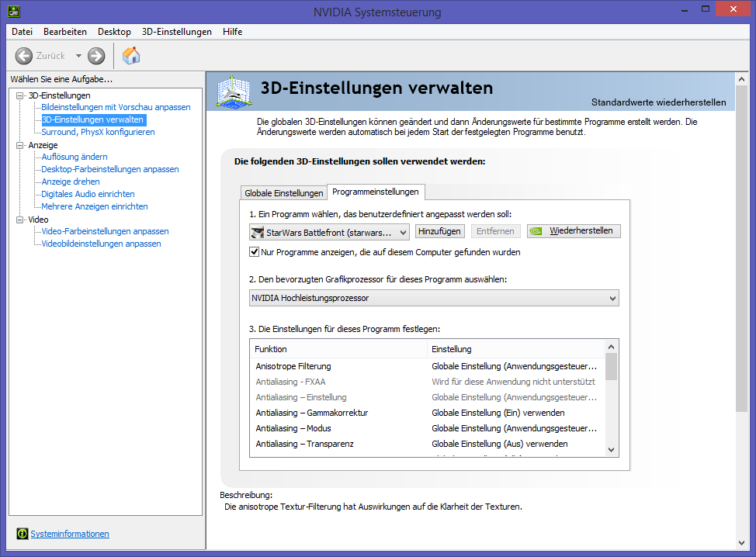Click the Hinzufügen button
Screen dimensions: 756x557
pyautogui.click(x=439, y=231)
